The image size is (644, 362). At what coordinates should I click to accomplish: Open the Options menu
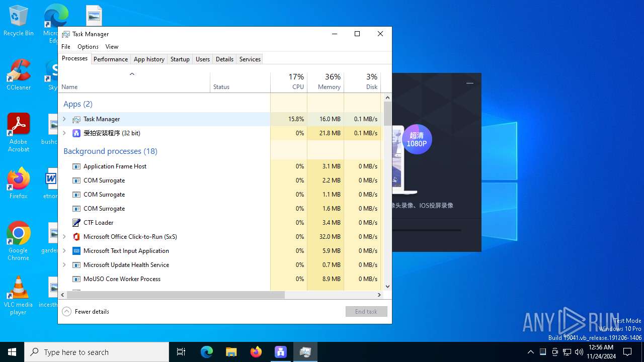coord(88,47)
